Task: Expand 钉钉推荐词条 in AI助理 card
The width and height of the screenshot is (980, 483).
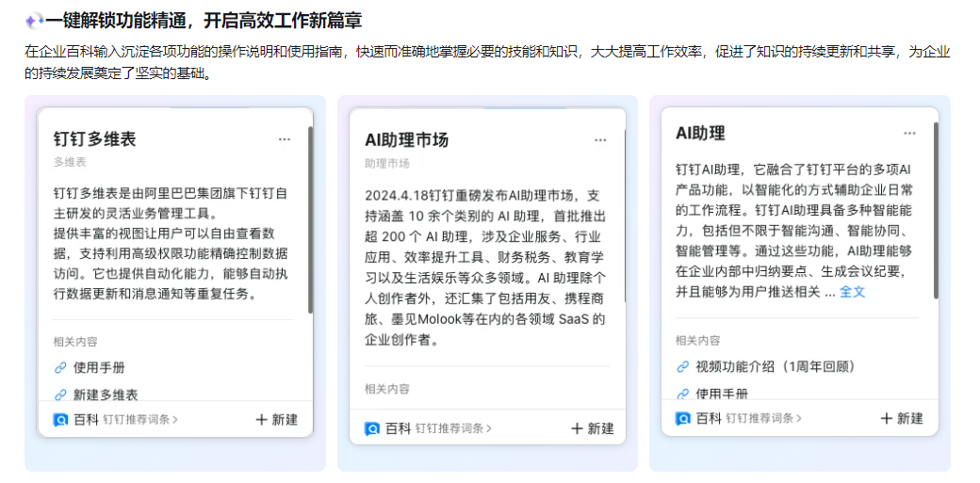Action: (763, 419)
